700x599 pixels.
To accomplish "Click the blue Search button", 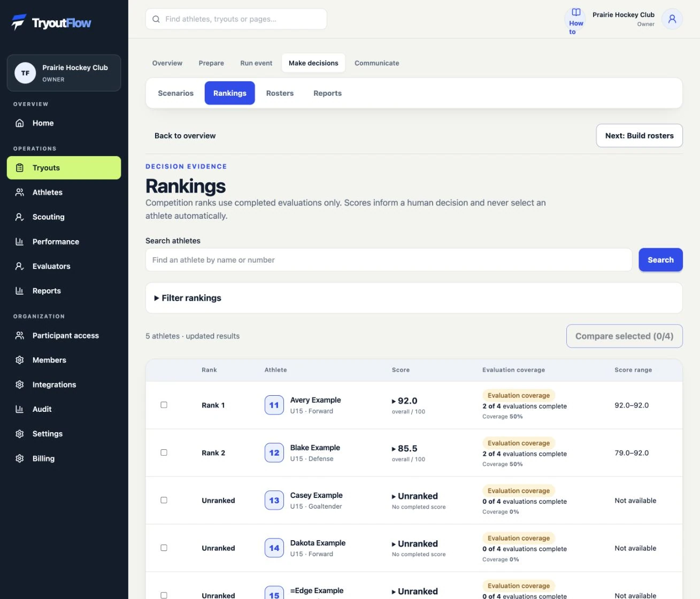I will [x=660, y=260].
